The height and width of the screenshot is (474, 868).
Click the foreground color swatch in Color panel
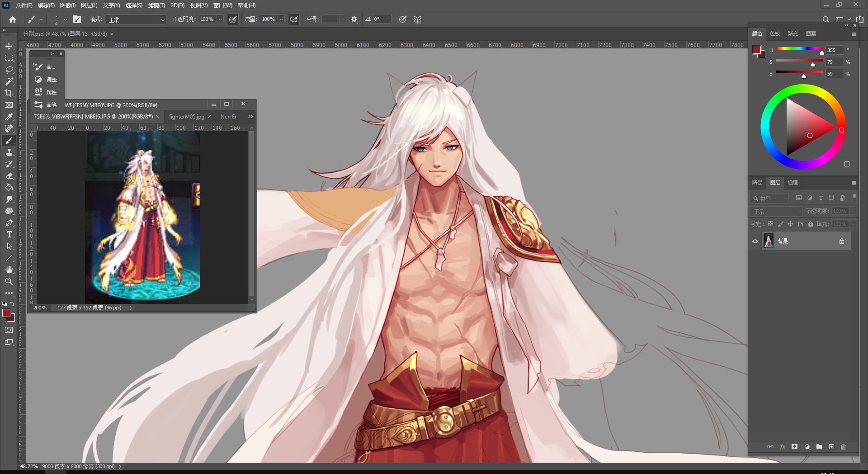(757, 50)
